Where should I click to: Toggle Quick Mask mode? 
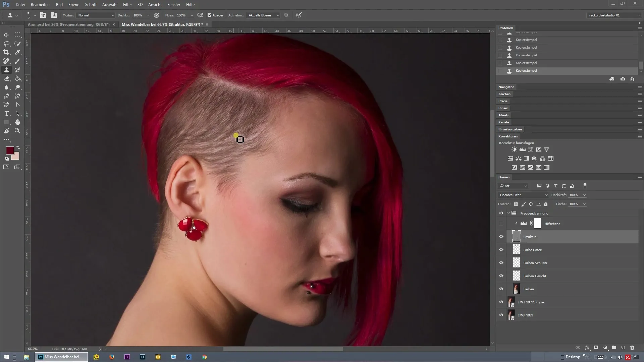coord(6,167)
